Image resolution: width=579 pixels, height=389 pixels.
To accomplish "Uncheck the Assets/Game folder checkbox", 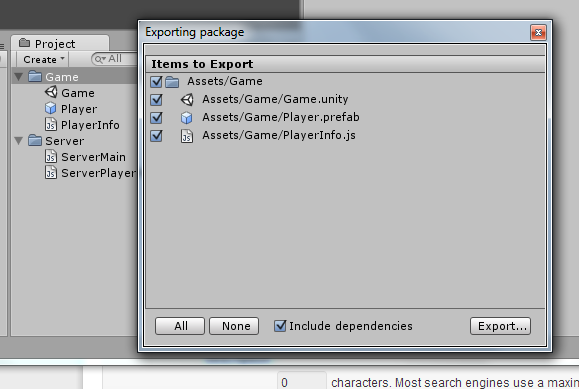I will pyautogui.click(x=156, y=81).
